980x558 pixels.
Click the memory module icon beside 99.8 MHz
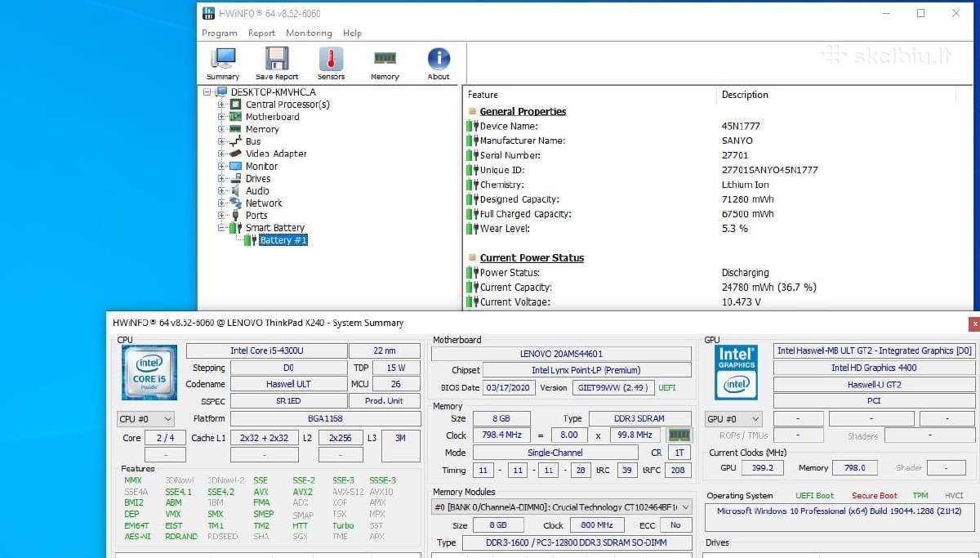tap(679, 435)
